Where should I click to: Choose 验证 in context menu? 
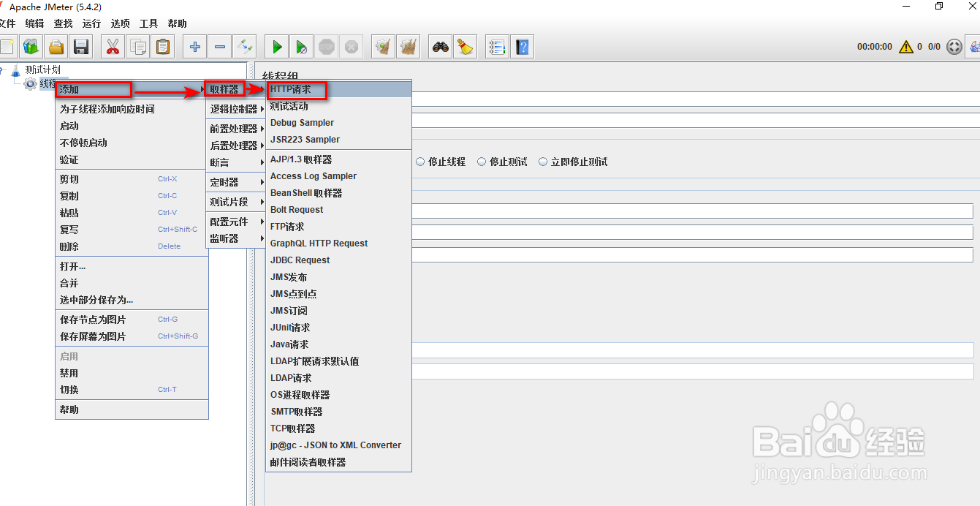(132, 159)
